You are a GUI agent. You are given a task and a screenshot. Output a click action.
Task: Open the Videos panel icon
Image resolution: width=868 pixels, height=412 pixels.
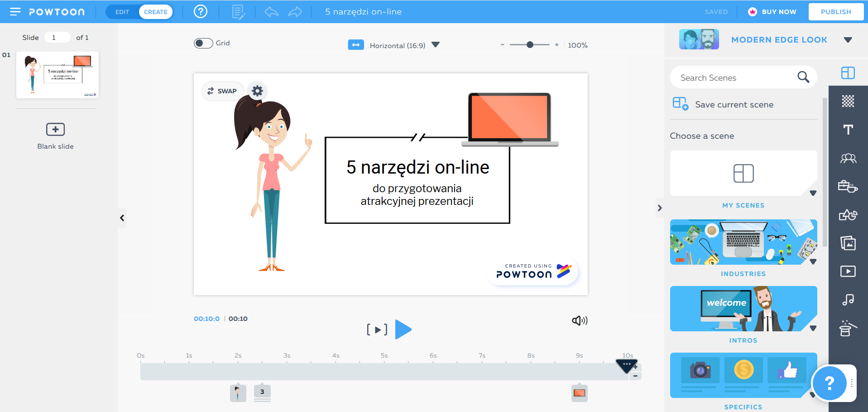pyautogui.click(x=848, y=271)
